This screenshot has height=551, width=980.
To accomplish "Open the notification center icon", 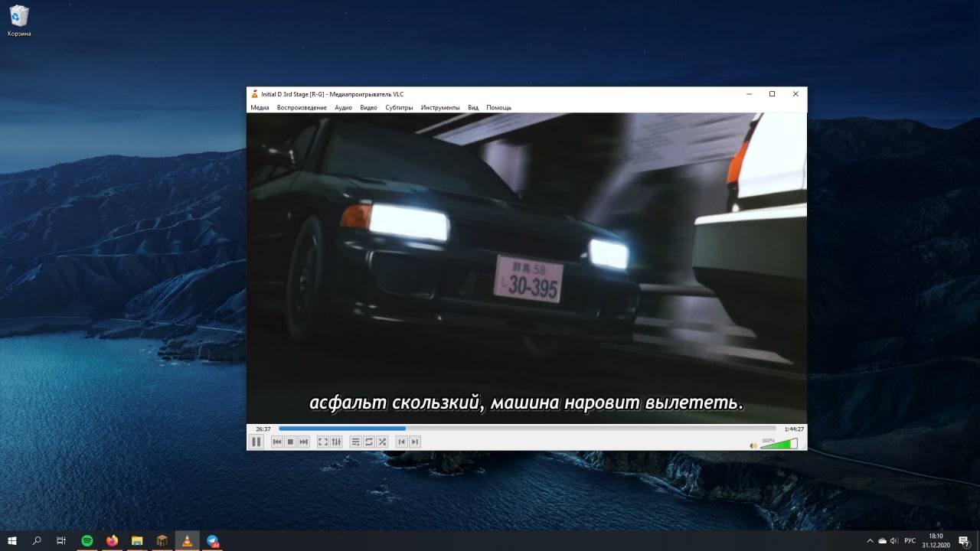I will click(964, 540).
